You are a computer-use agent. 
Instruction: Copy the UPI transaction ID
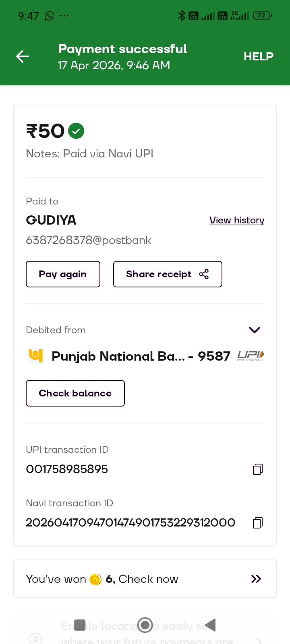click(258, 469)
